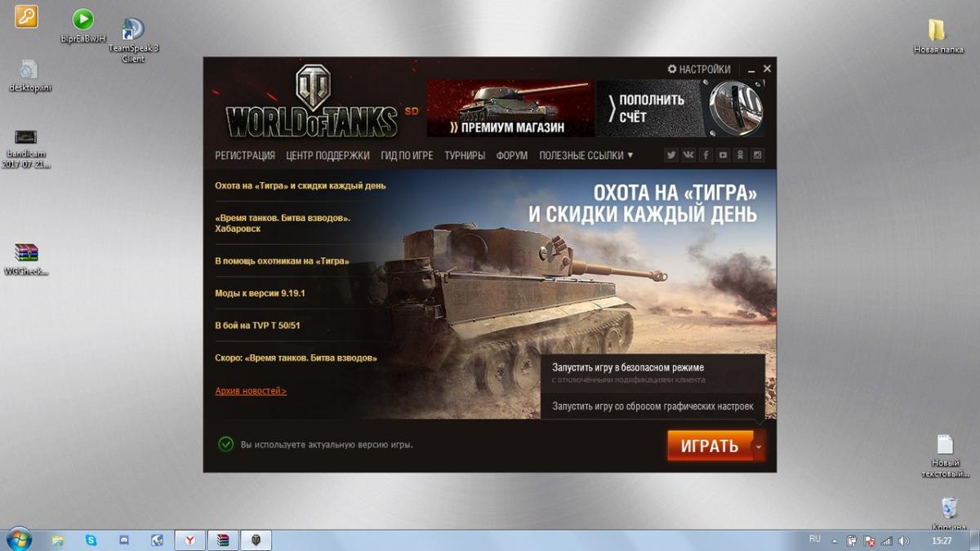Open news 'В помощь охотникам на «Тигра»'
The width and height of the screenshot is (980, 551).
pyautogui.click(x=282, y=261)
